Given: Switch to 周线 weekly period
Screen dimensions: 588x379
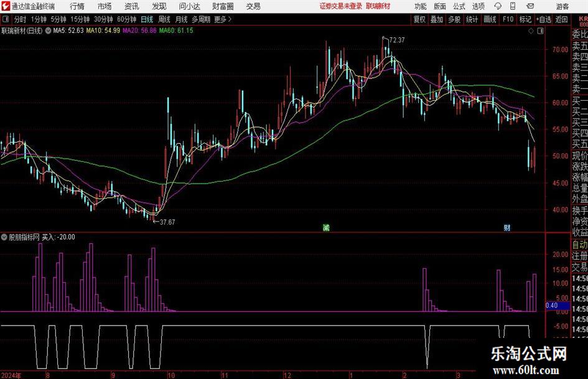Looking at the screenshot, I should point(164,19).
